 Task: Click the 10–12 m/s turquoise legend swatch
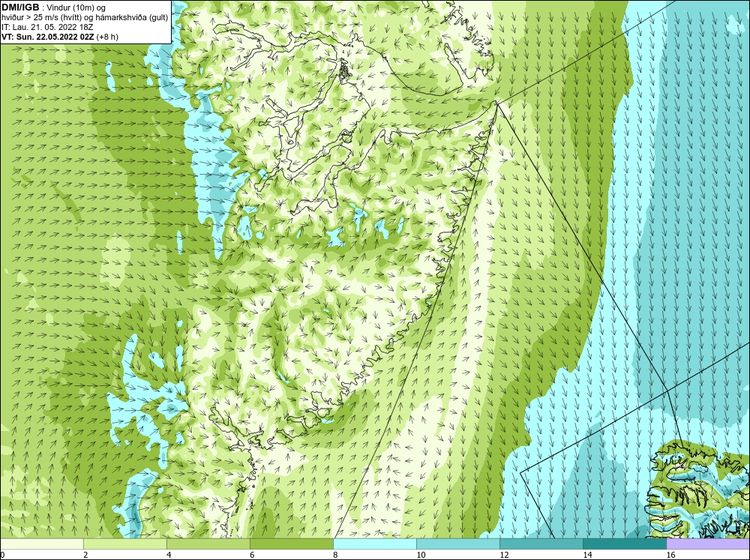(x=458, y=544)
